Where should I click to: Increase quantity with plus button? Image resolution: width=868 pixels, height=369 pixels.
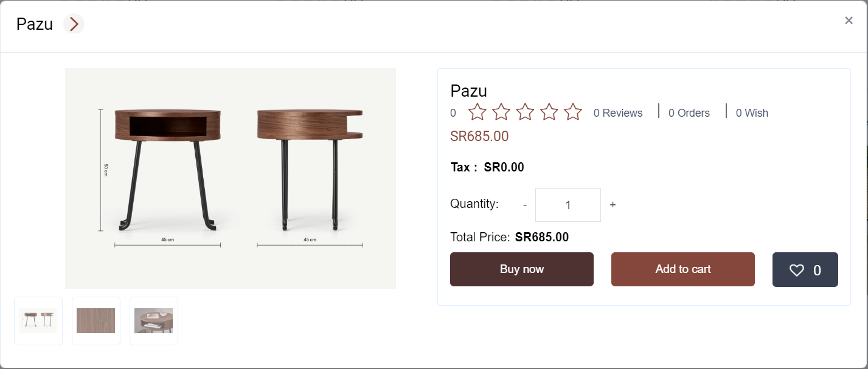point(613,205)
